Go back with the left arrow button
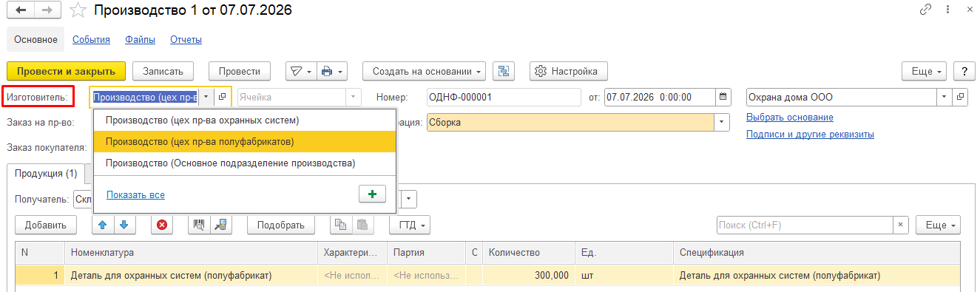 pos(20,10)
